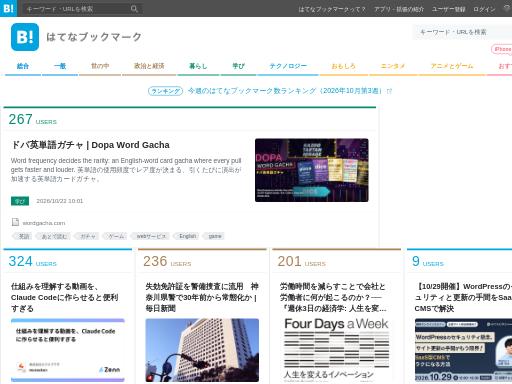Open the Claude Code video article title
The height and width of the screenshot is (384, 512).
(65, 297)
